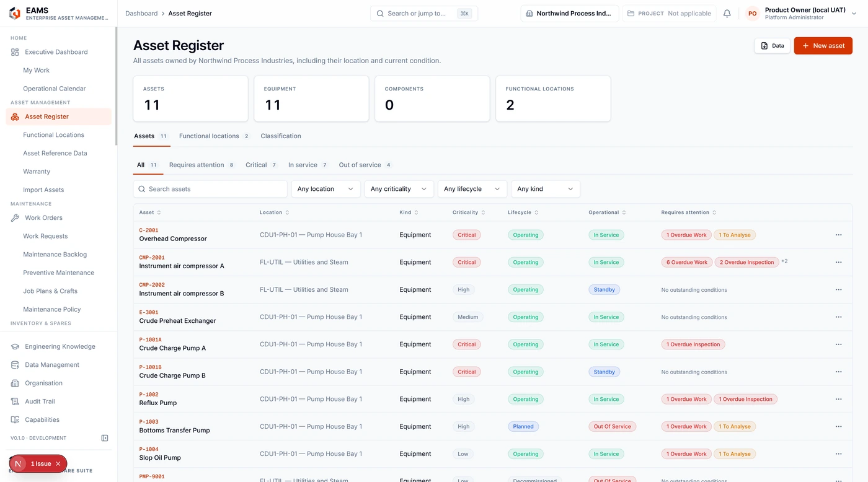Viewport: 868px width, 482px height.
Task: Select the Out of service filter tab
Action: tap(365, 165)
